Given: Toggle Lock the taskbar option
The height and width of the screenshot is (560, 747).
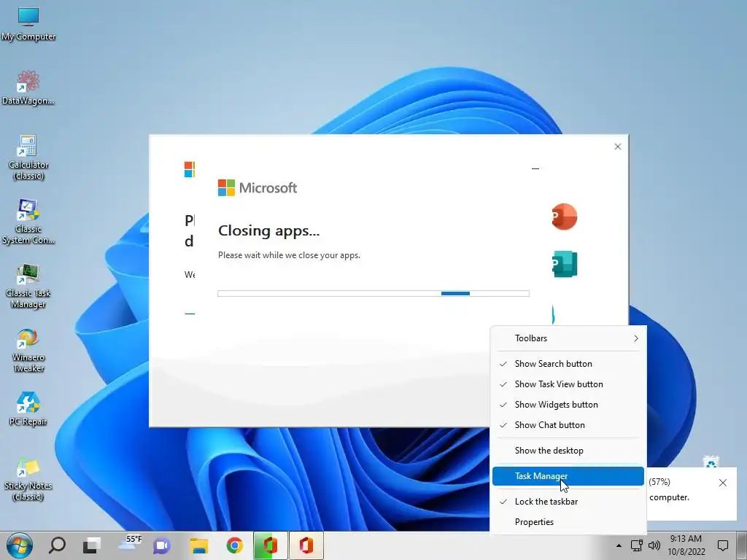Looking at the screenshot, I should coord(568,502).
